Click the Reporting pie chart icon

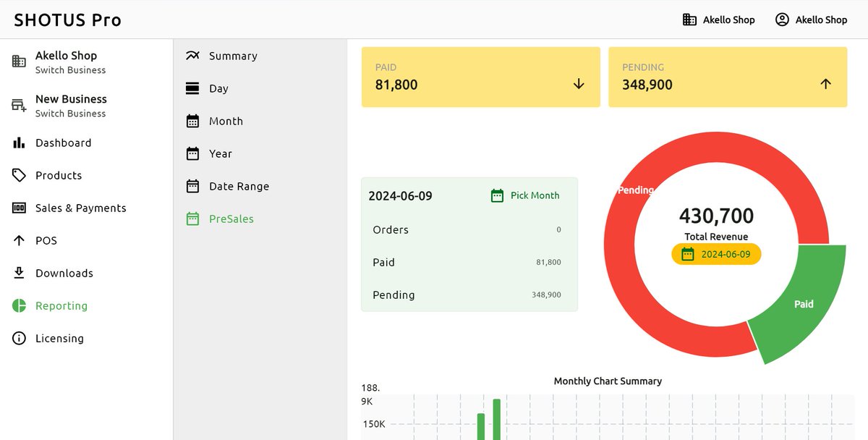click(x=19, y=305)
